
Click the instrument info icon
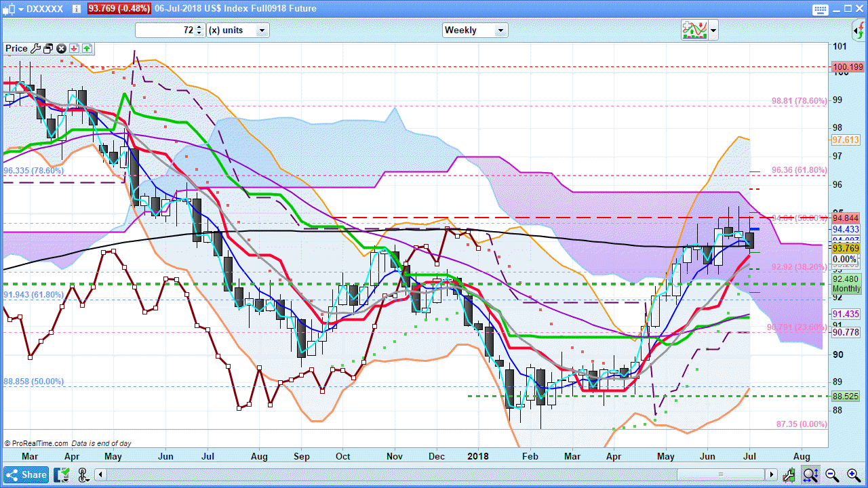click(77, 9)
